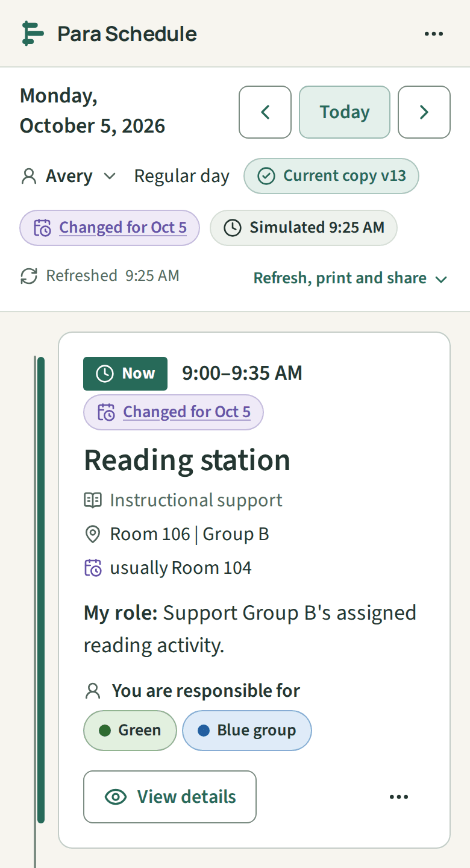470x868 pixels.
Task: Go to the next day
Action: [424, 112]
